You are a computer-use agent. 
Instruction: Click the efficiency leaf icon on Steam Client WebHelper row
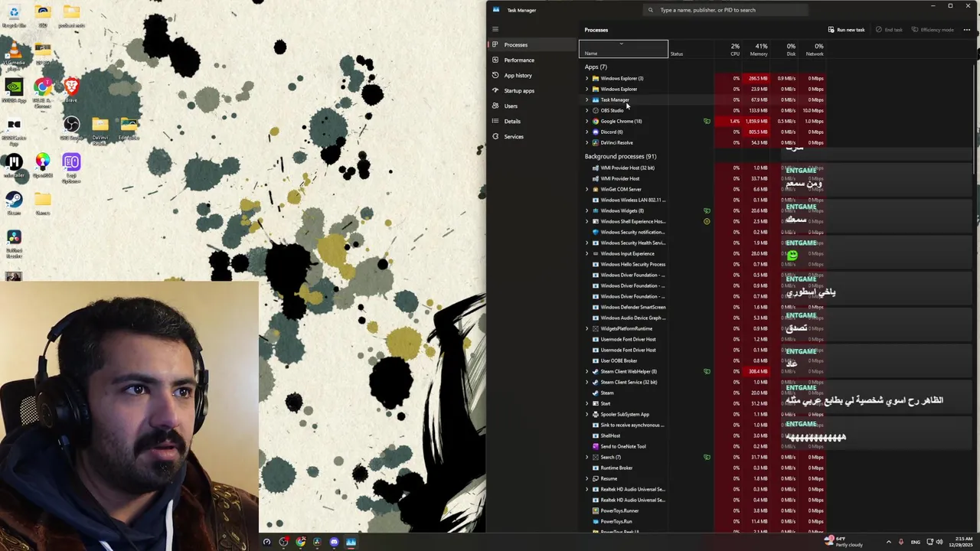(707, 371)
